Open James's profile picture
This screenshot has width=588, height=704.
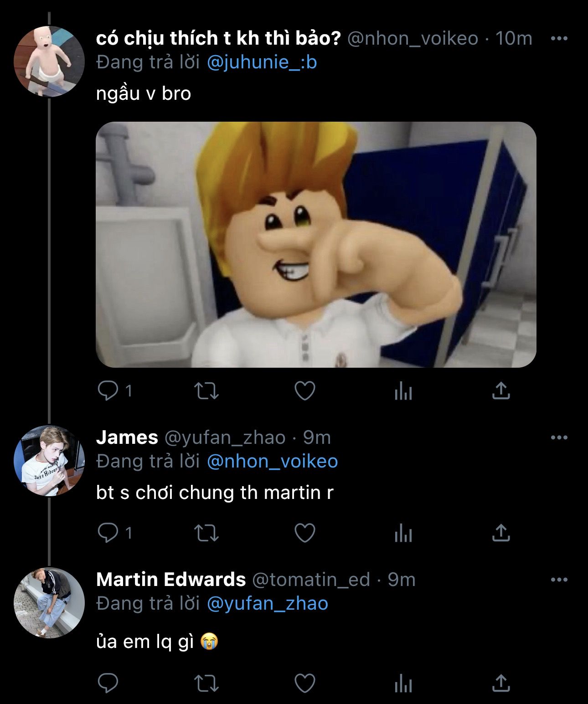(x=49, y=461)
